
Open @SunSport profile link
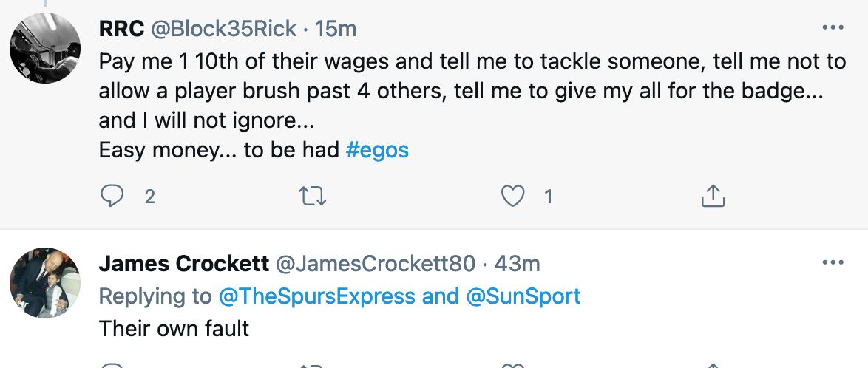click(523, 296)
